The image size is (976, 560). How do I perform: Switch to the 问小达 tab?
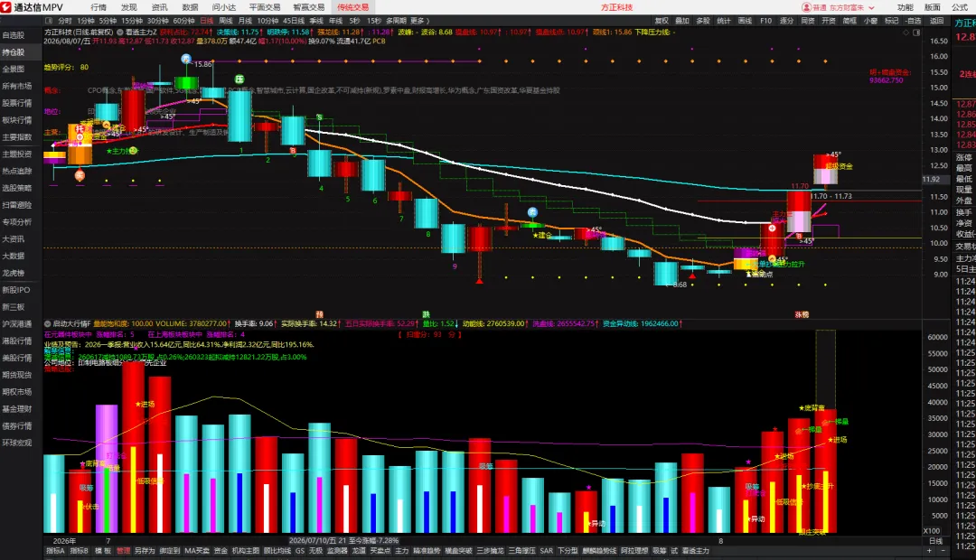point(223,7)
